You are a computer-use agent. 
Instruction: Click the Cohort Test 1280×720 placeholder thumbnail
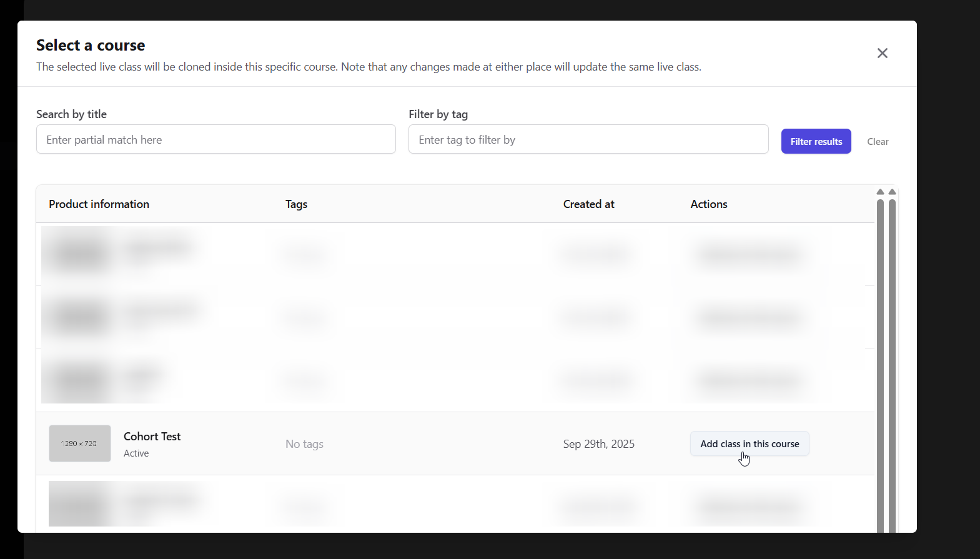click(x=80, y=443)
